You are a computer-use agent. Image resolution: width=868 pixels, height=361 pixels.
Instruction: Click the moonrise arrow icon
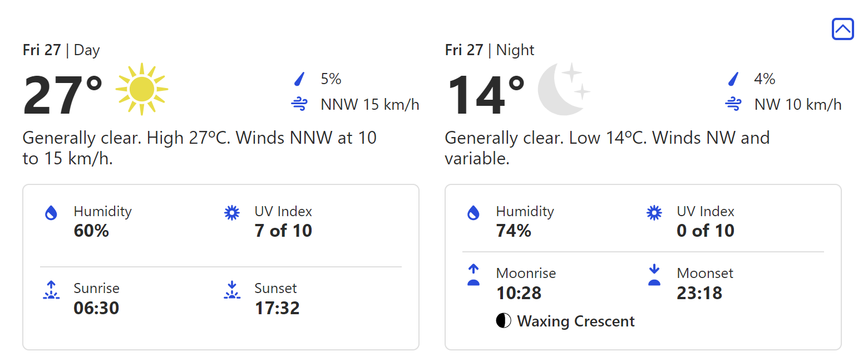pyautogui.click(x=474, y=275)
